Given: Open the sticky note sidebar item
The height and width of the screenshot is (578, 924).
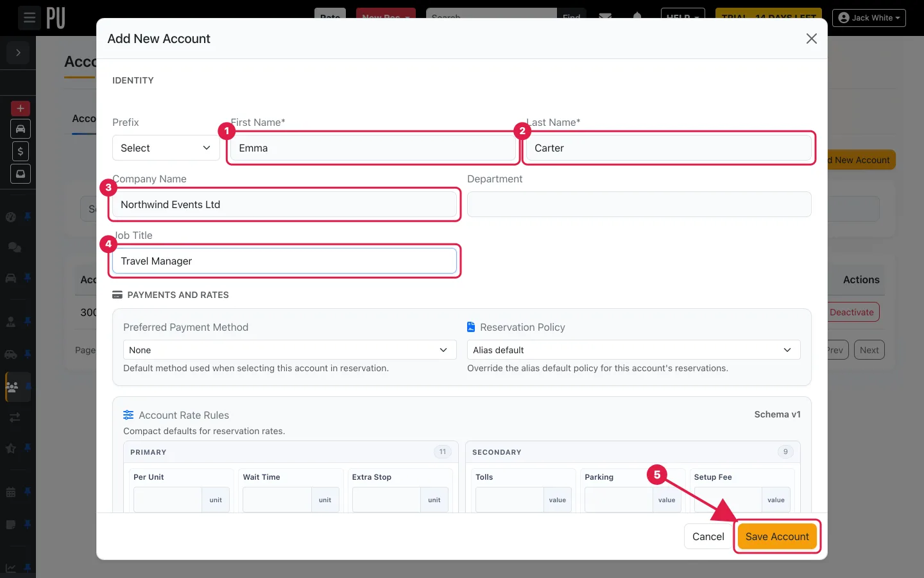Looking at the screenshot, I should pyautogui.click(x=11, y=524).
